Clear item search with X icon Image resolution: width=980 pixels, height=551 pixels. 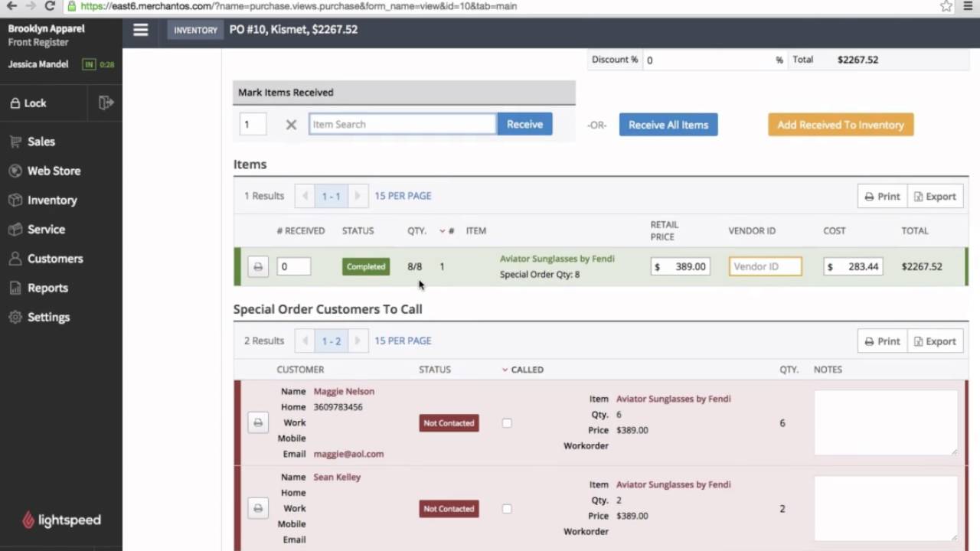point(291,125)
